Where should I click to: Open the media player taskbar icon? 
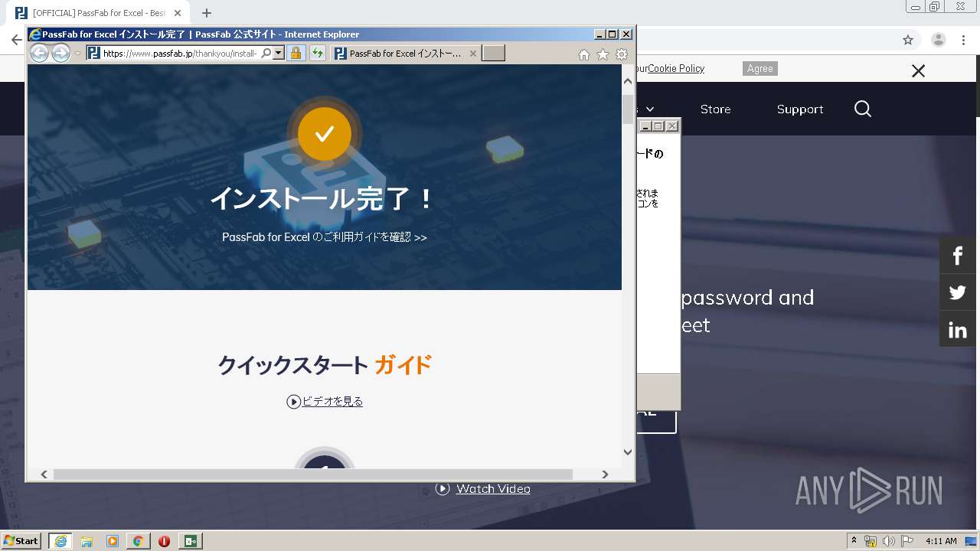pyautogui.click(x=113, y=541)
